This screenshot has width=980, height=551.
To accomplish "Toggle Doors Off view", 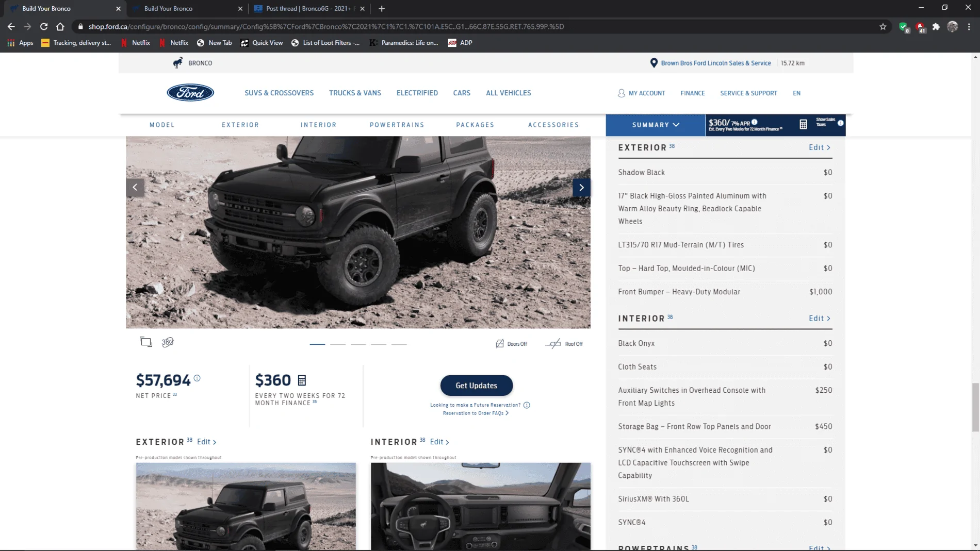I will coord(511,344).
